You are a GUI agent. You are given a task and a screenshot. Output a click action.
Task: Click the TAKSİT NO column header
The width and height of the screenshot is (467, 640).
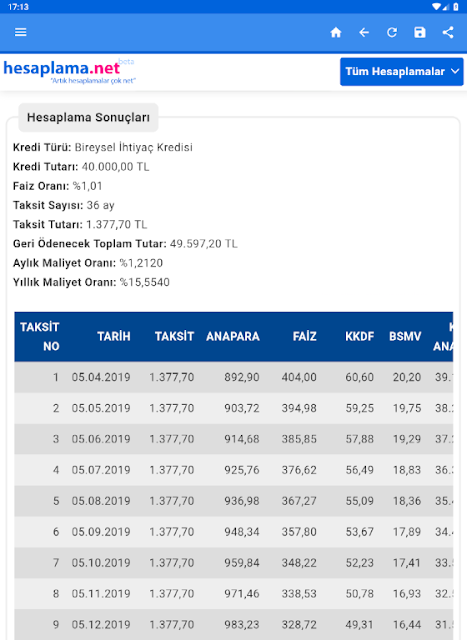pos(40,336)
